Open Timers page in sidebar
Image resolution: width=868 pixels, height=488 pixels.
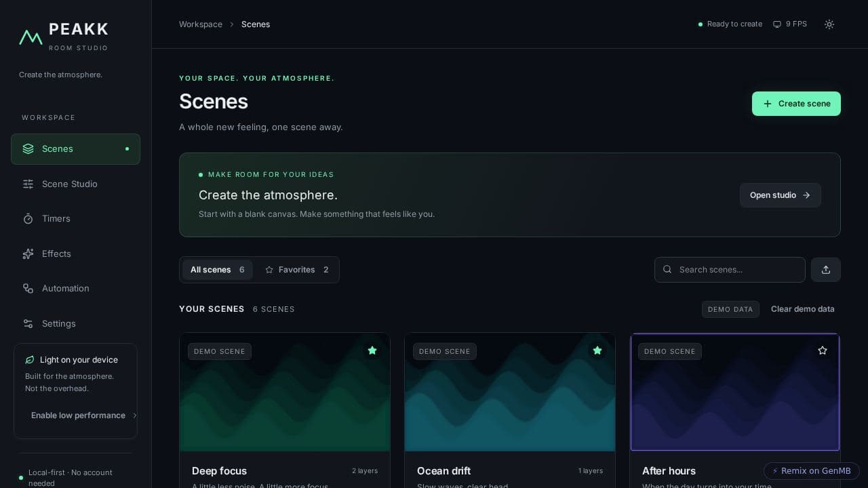[75, 218]
